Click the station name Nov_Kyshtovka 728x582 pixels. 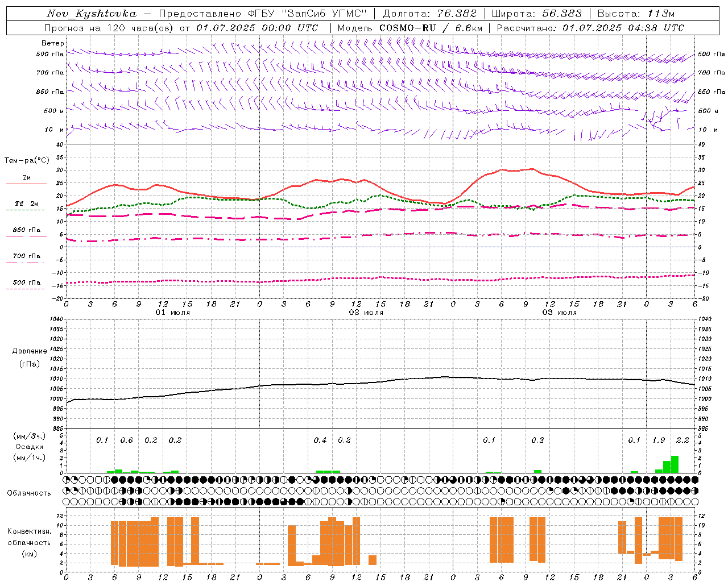click(92, 14)
